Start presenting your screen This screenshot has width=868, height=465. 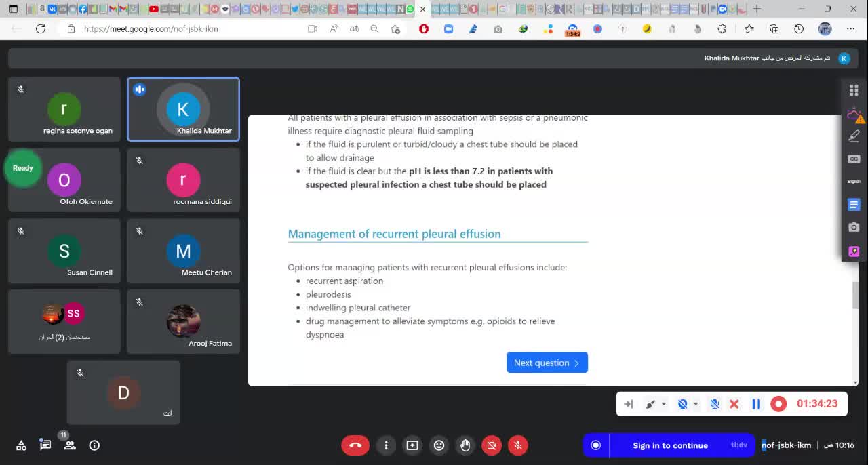(412, 445)
